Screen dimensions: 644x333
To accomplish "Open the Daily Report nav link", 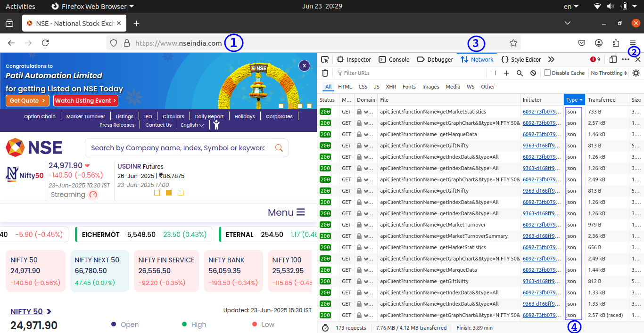I will (x=209, y=116).
